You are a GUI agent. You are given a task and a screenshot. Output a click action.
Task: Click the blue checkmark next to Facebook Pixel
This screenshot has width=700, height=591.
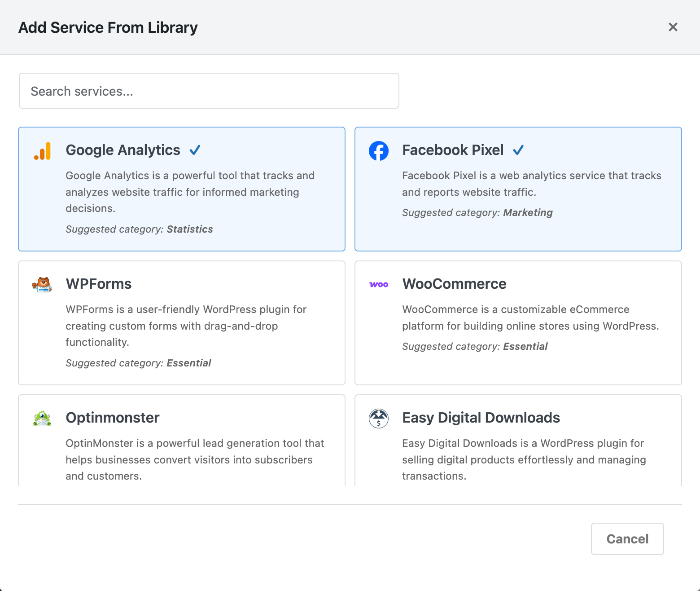pyautogui.click(x=519, y=150)
